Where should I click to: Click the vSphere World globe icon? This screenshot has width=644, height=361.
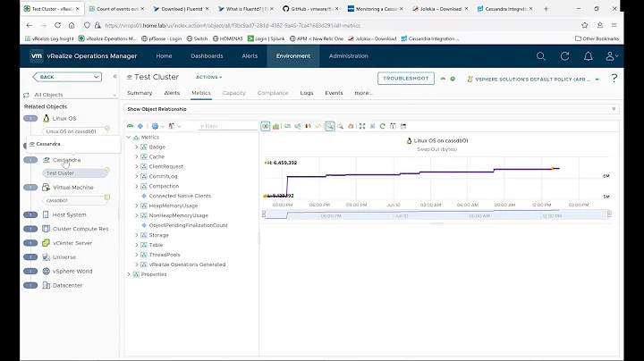(46, 271)
